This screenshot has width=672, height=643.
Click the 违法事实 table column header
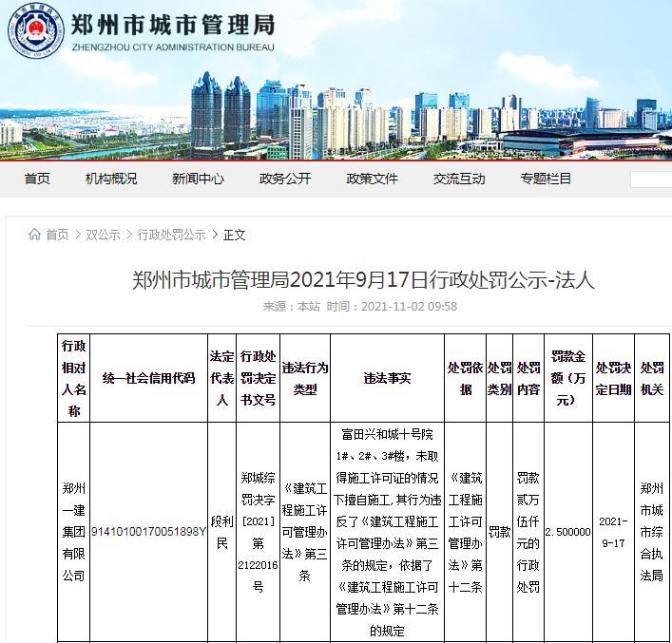[x=387, y=378]
